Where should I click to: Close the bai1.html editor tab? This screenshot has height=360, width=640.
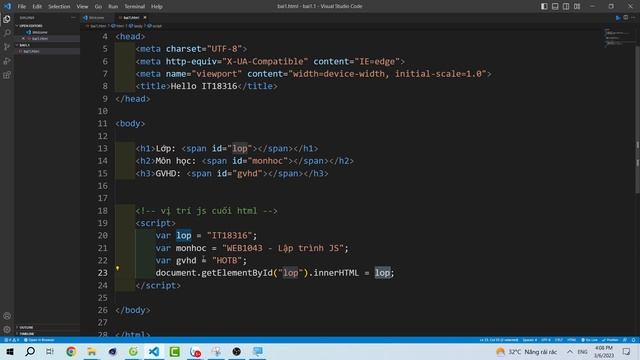pos(145,18)
